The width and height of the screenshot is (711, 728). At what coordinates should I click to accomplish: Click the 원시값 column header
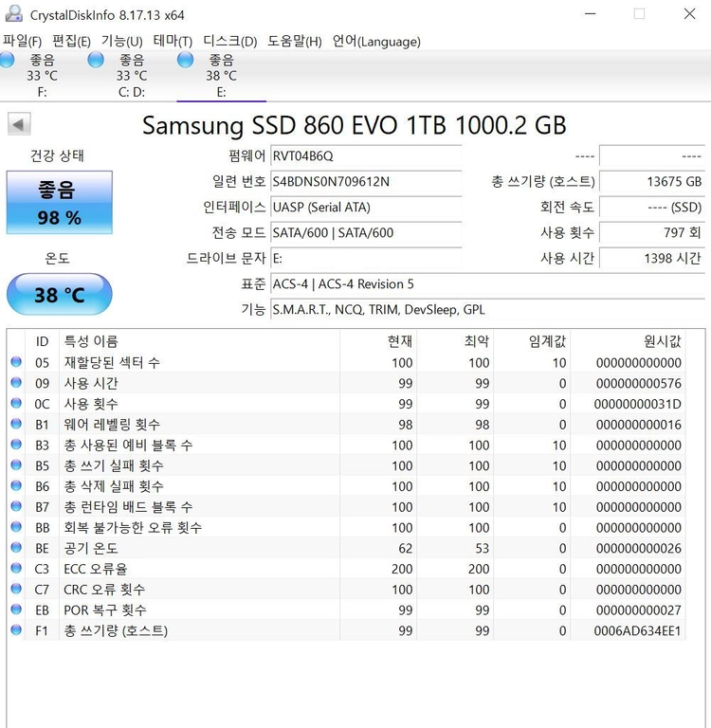[x=629, y=341]
